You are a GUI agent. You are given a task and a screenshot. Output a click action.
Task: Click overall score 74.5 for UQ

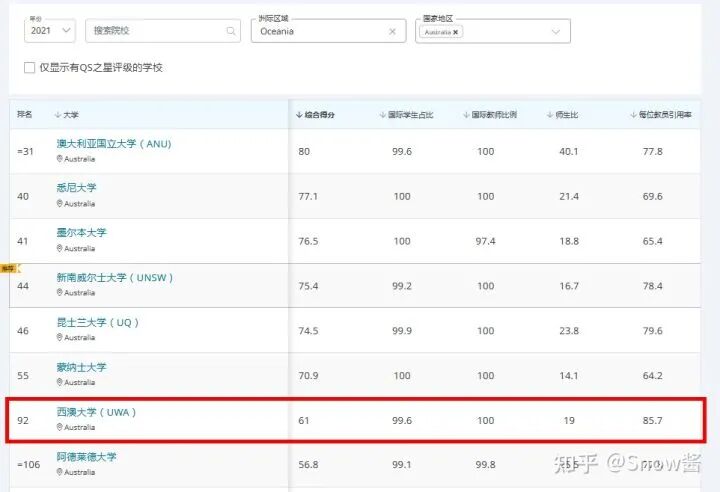[x=308, y=331]
